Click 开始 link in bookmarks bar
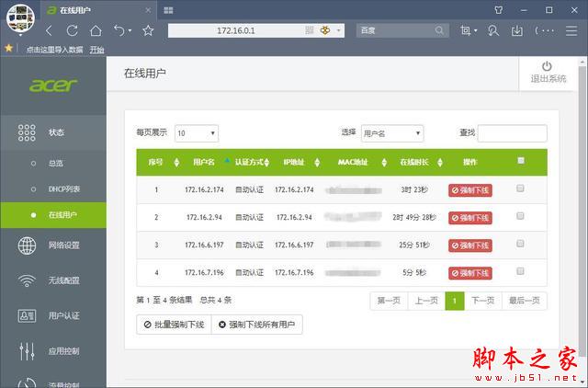The width and height of the screenshot is (588, 388). tap(96, 50)
